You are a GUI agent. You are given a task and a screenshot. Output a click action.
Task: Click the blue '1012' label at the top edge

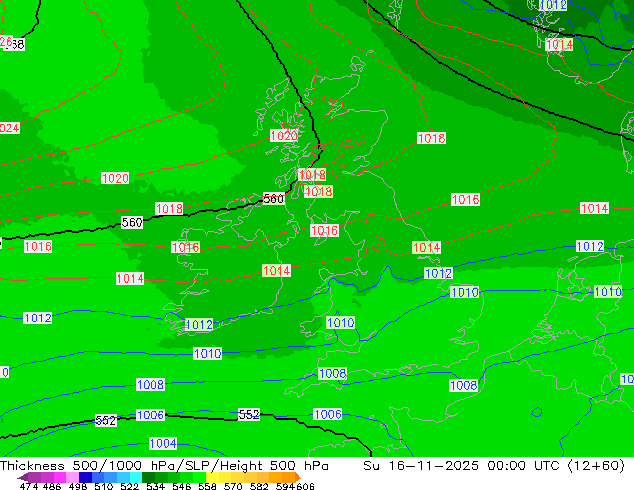click(x=553, y=5)
